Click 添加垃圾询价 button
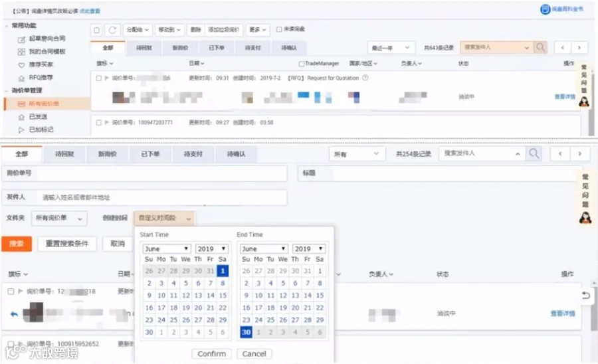The image size is (598, 364). 224,30
